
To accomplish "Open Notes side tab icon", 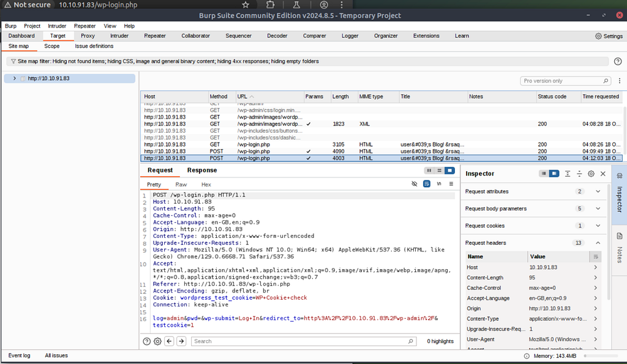I will [620, 236].
